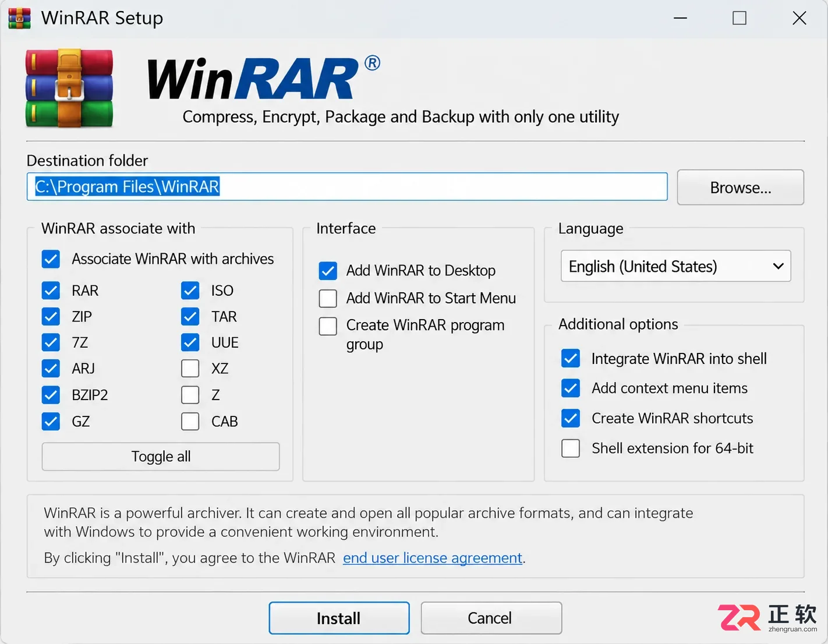Image resolution: width=828 pixels, height=644 pixels.
Task: Uncheck the BZIP2 file association
Action: 51,395
